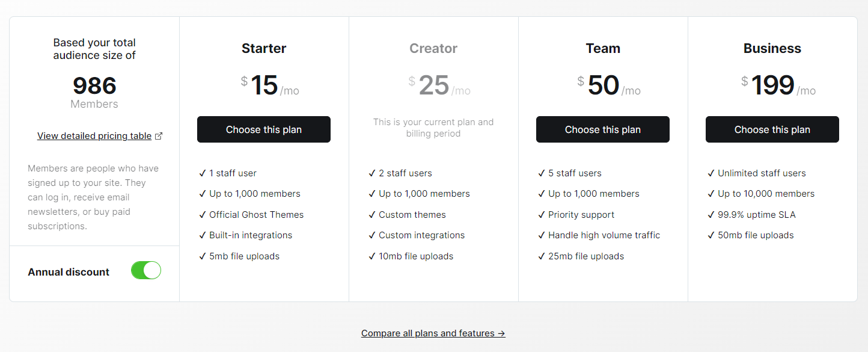868x352 pixels.
Task: Open Compare all plans and features link
Action: (433, 333)
